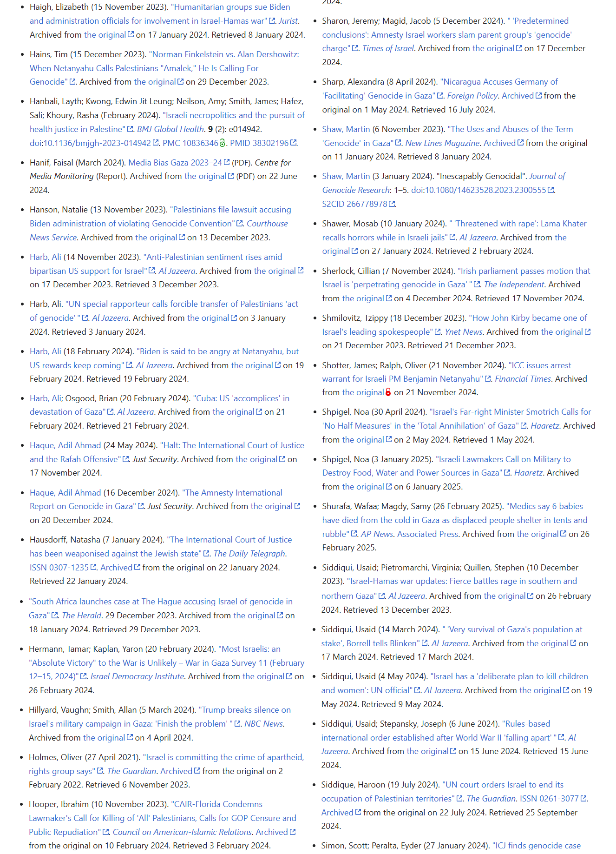Viewport: 616px width, 854px height.
Task: Open Israel Democracy Institute link
Action: (138, 676)
